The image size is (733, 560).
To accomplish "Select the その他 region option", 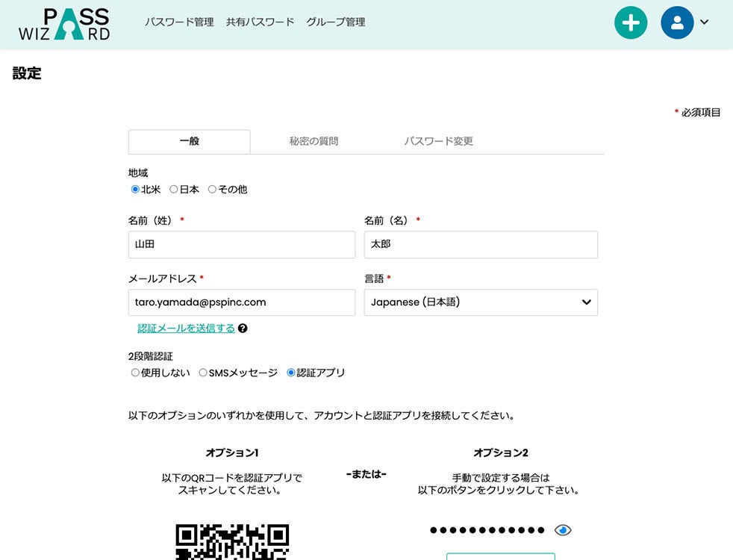I will [212, 190].
